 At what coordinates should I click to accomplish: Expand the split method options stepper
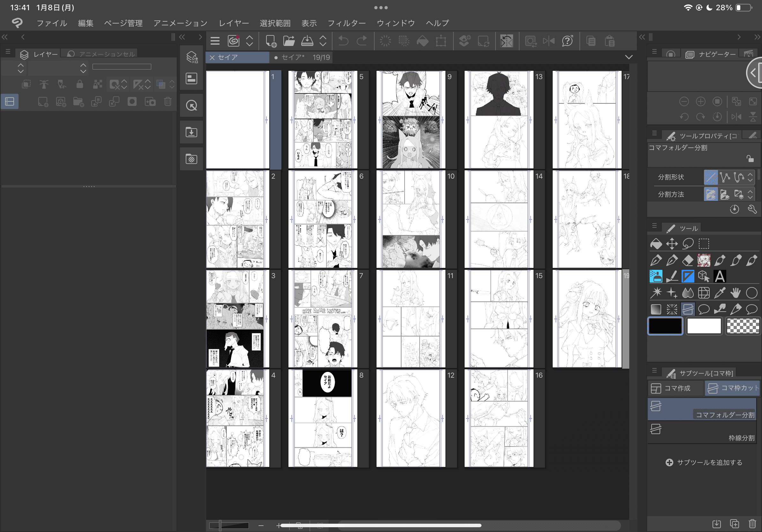click(x=751, y=194)
